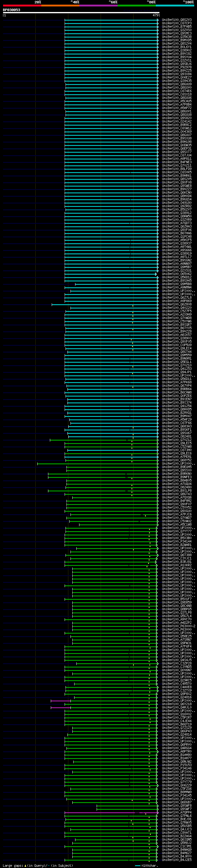The height and width of the screenshot is (868, 197).
Task: Click hit UniRef100_B9R8C2
Action: (x=177, y=125)
